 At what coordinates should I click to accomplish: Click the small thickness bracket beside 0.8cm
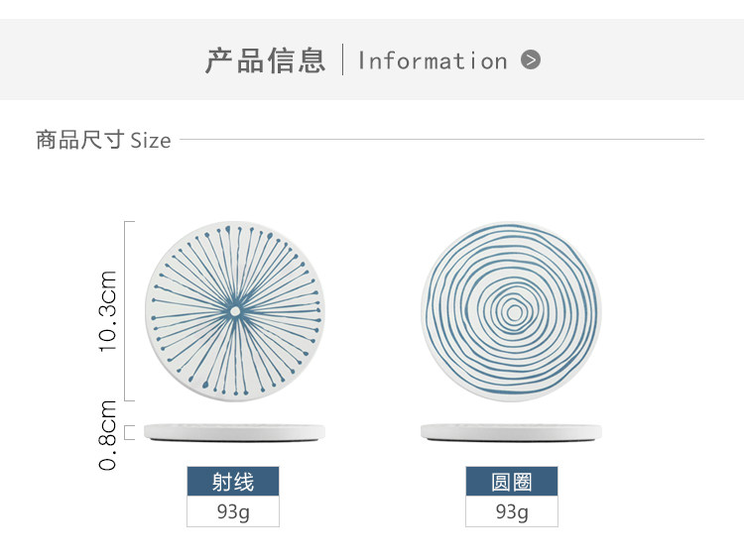129,432
